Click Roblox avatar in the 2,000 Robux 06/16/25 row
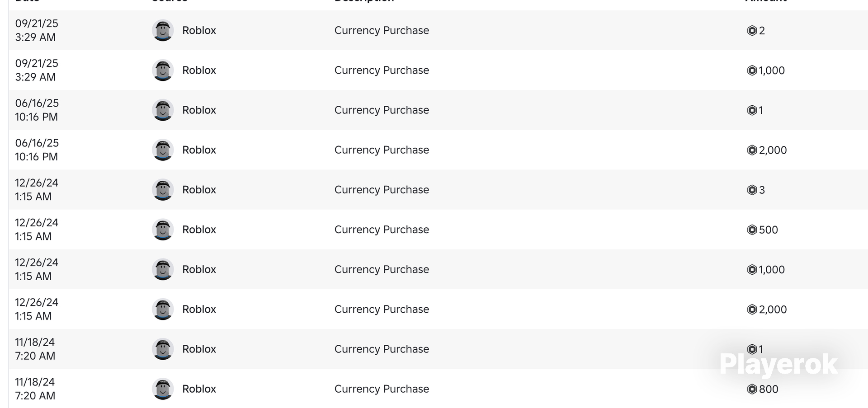Screen dimensions: 868x408 point(163,150)
